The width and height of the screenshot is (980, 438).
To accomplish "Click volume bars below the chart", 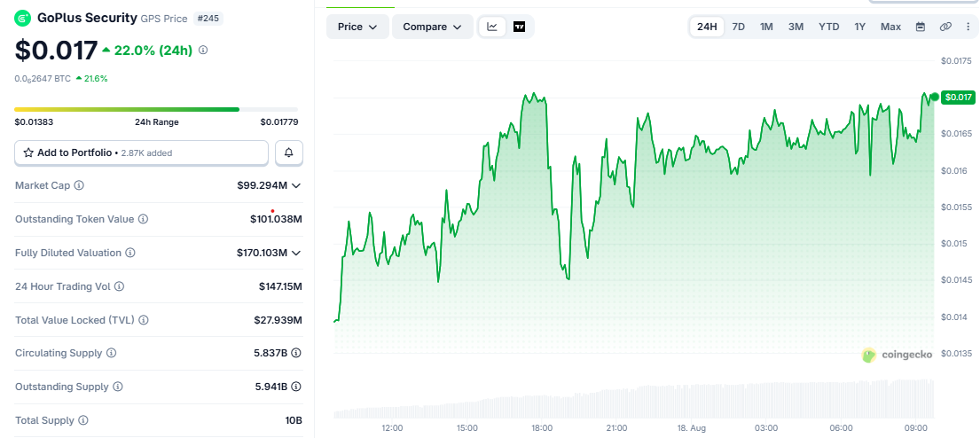I will [x=634, y=400].
